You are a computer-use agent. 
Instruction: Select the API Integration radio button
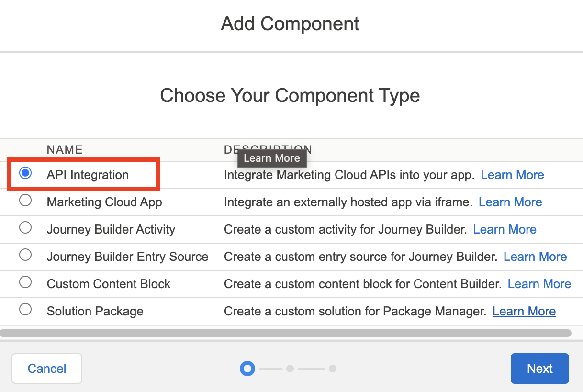[25, 173]
